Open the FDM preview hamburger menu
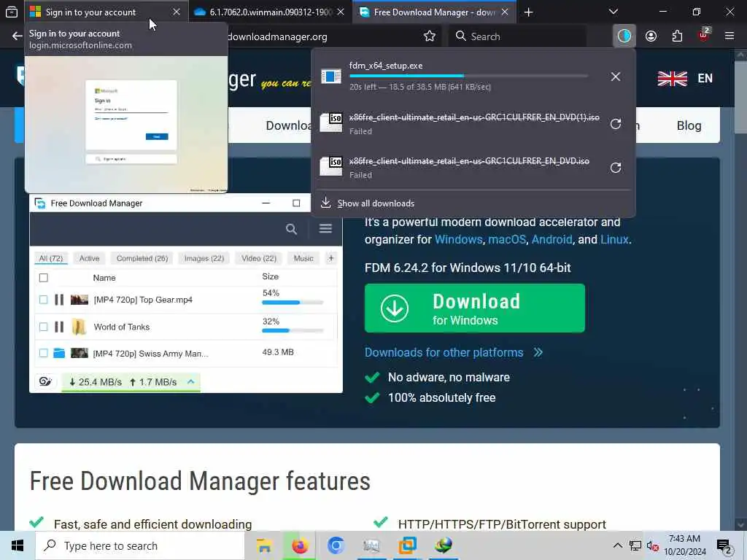This screenshot has width=747, height=560. click(325, 228)
